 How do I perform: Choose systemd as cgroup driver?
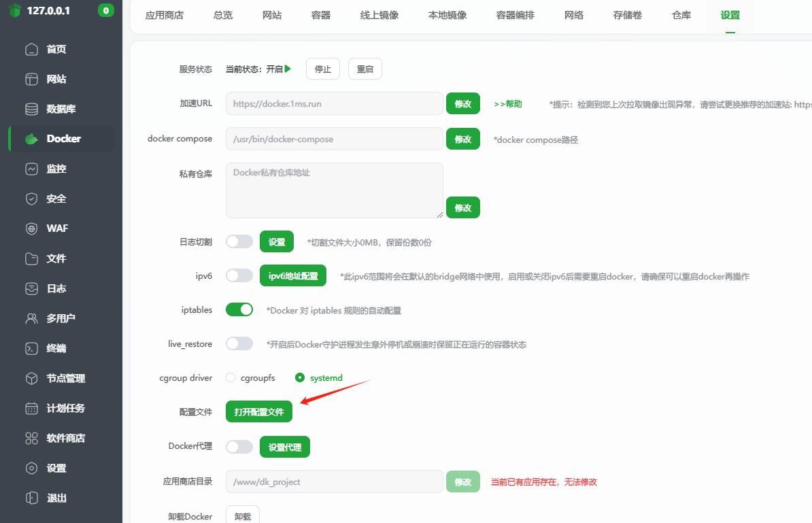click(x=299, y=378)
